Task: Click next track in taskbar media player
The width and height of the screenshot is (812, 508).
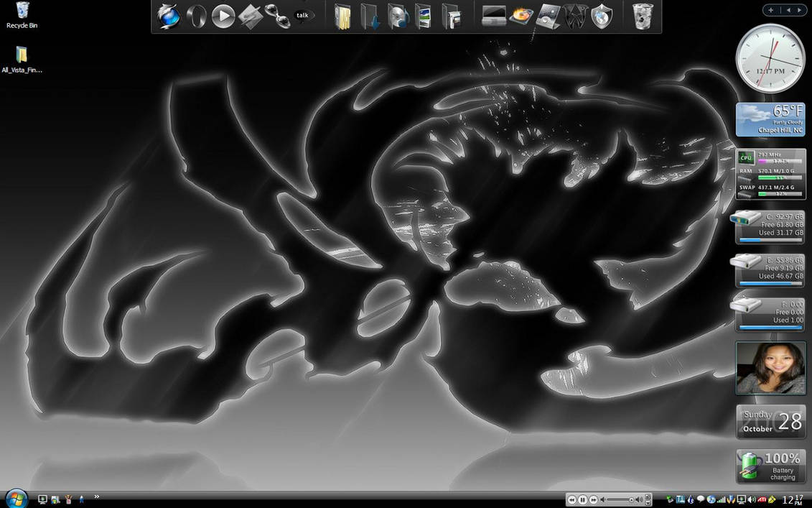Action: (x=594, y=499)
